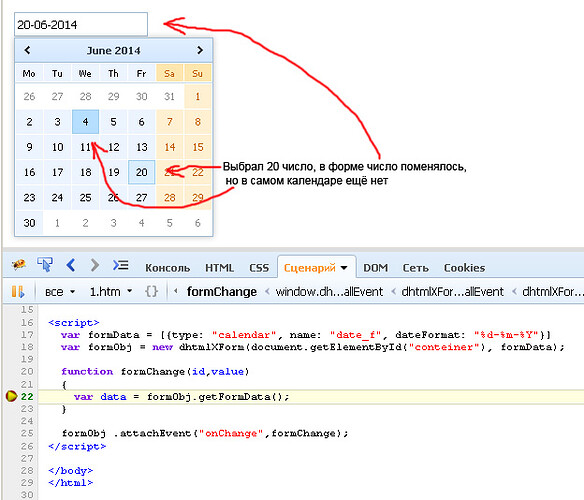Toggle the breakpoint on line 22
The height and width of the screenshot is (500, 584).
point(12,396)
